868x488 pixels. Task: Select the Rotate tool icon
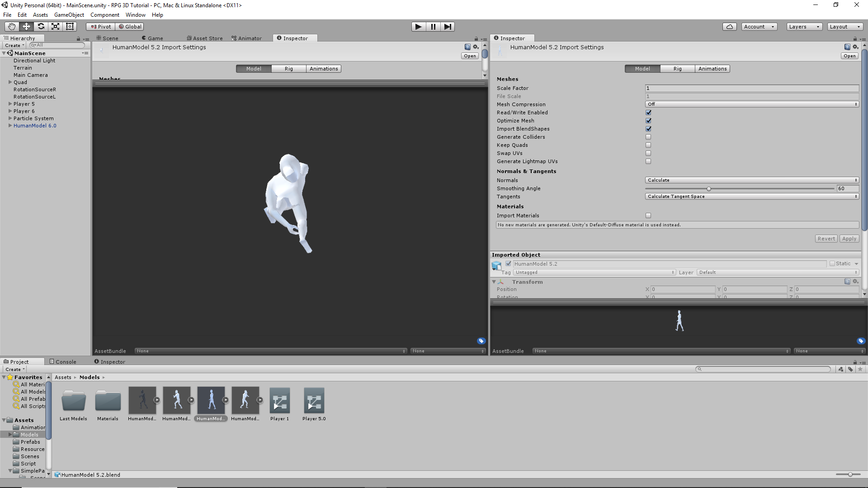point(41,27)
